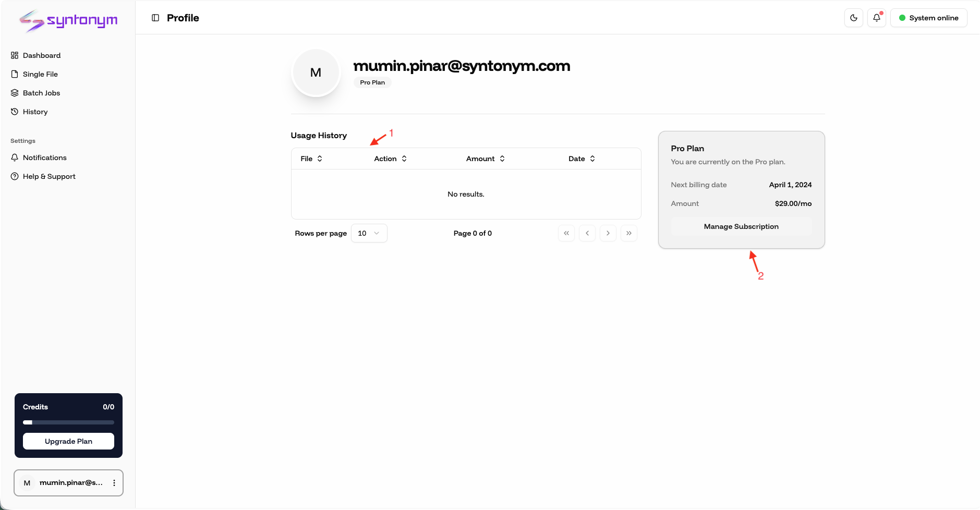Toggle the sidebar panel icon
Screen dimensions: 980x510
coord(155,18)
